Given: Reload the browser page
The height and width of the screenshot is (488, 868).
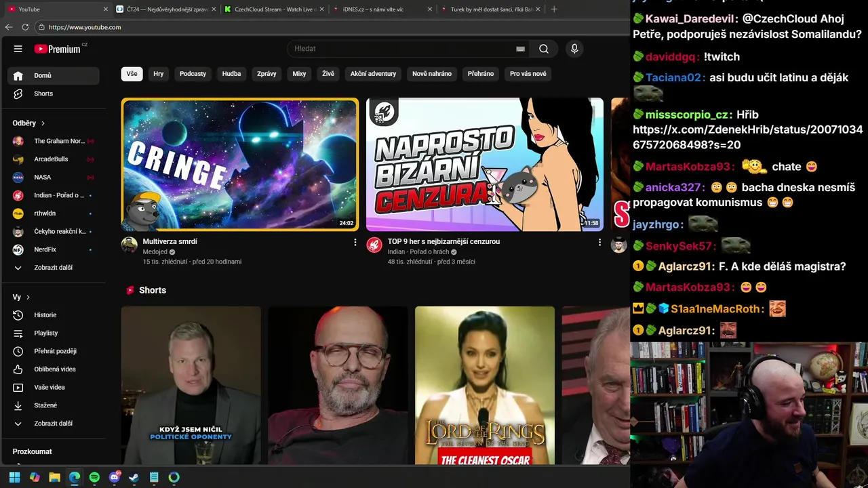Looking at the screenshot, I should [x=25, y=27].
